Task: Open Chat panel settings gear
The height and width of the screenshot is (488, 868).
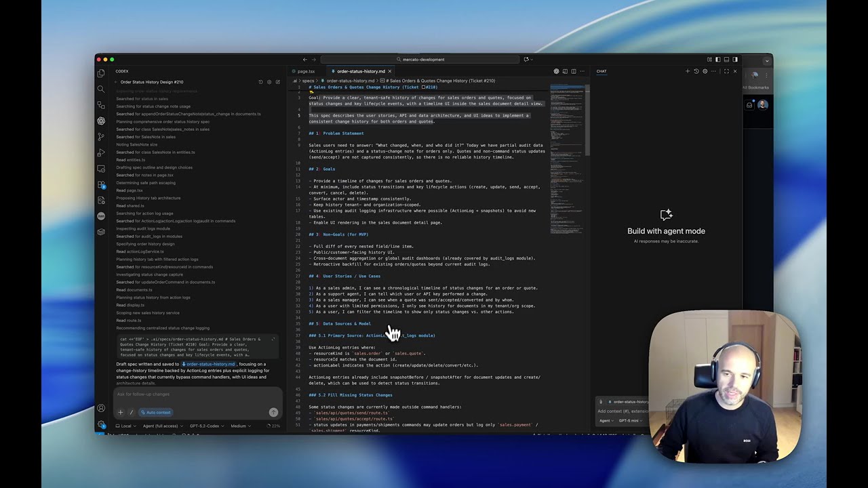Action: [705, 71]
